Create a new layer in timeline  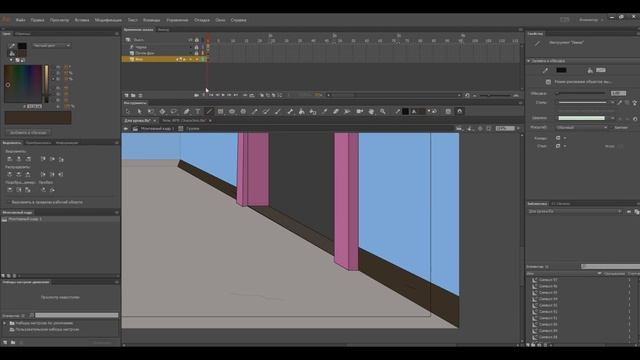point(127,95)
